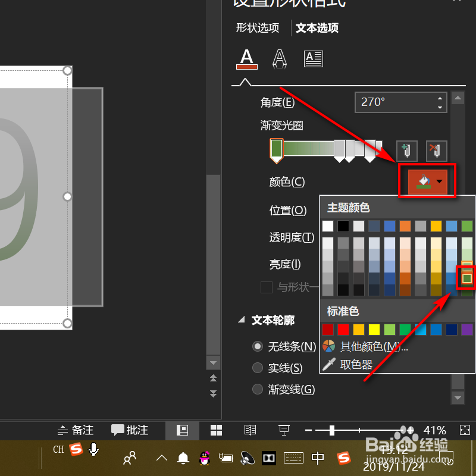
Task: Click the bell notification tray icon
Action: pyautogui.click(x=183, y=458)
